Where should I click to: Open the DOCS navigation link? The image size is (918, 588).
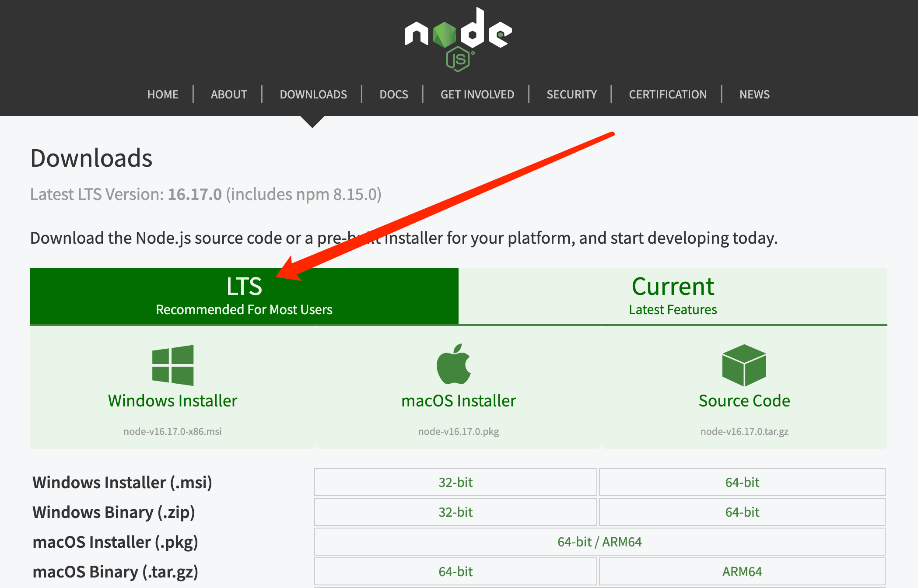[394, 94]
